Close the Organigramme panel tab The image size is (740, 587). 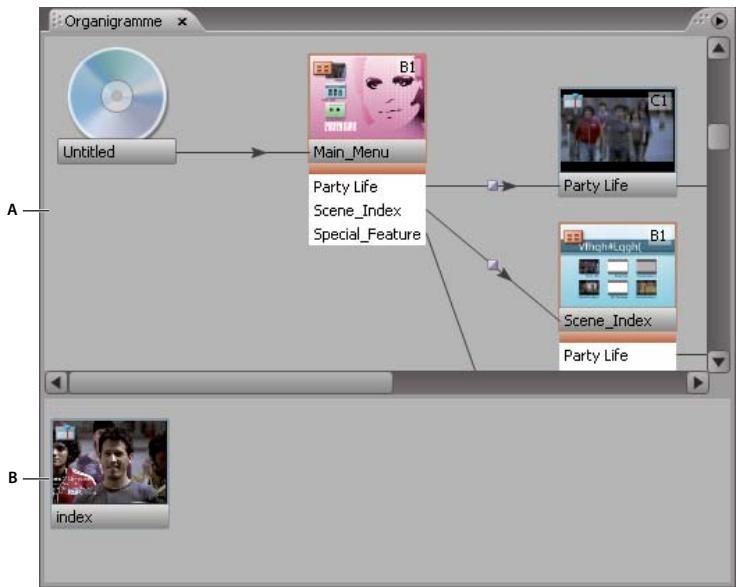coord(182,22)
